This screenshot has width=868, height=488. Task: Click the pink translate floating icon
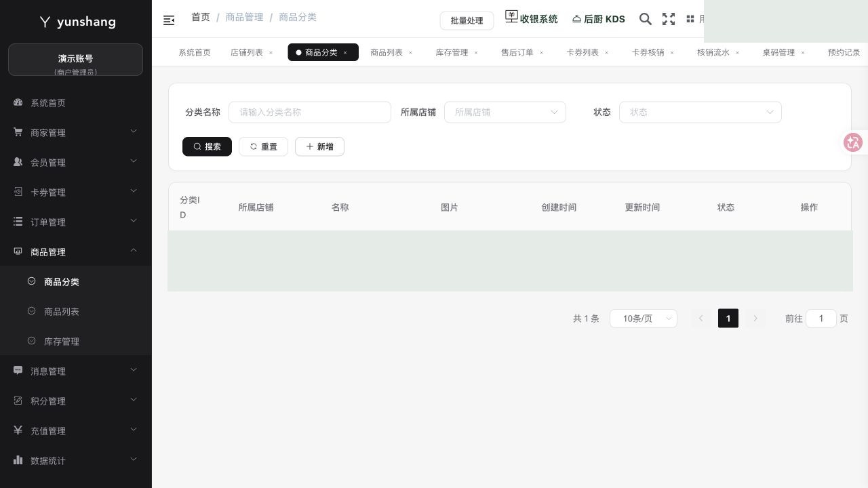pyautogui.click(x=853, y=142)
